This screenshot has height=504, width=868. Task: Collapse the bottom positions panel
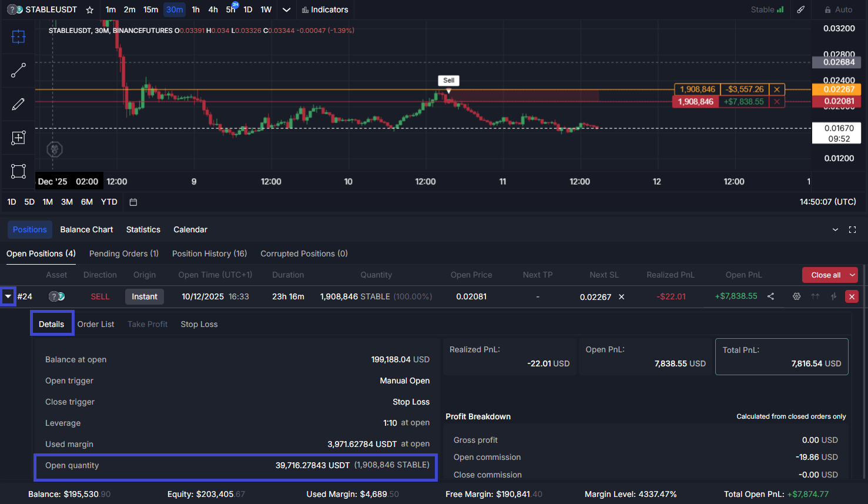tap(835, 230)
